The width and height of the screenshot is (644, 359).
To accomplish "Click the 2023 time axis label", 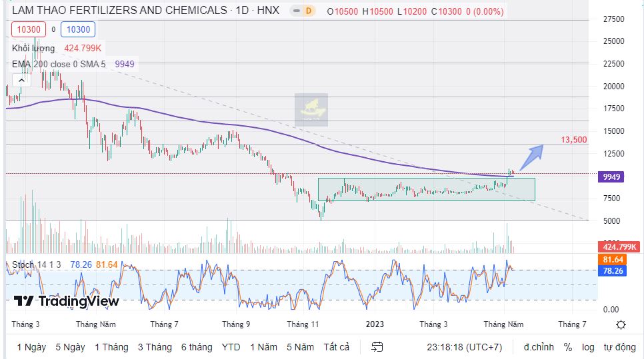I will [375, 324].
